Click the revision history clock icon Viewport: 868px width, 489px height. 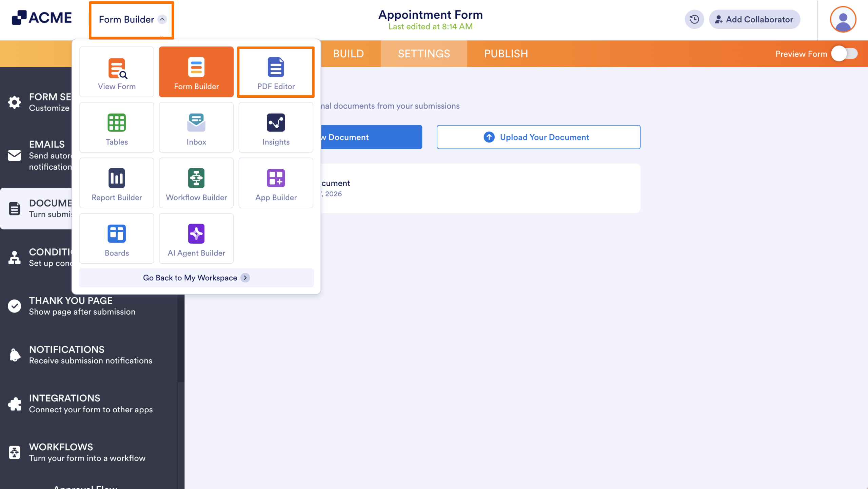694,19
